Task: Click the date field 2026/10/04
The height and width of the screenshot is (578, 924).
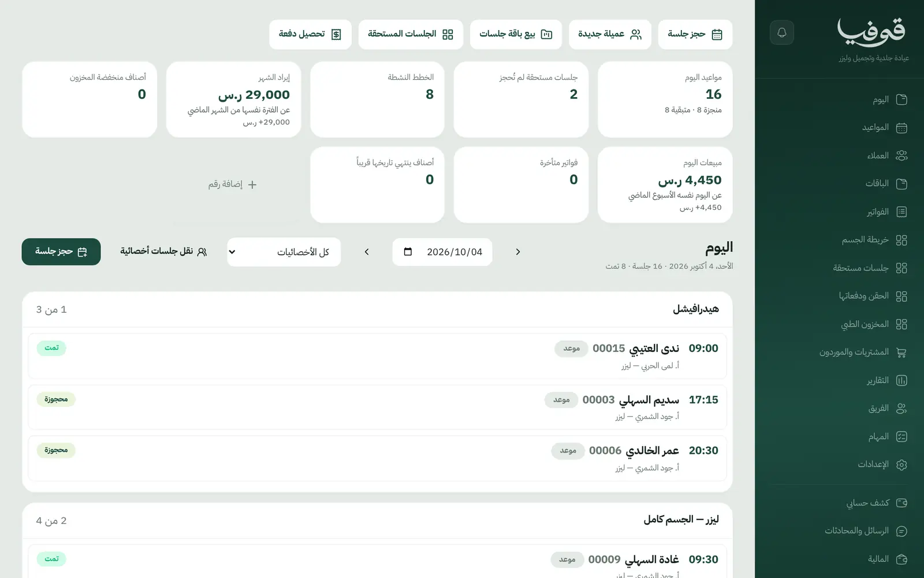Action: (442, 252)
